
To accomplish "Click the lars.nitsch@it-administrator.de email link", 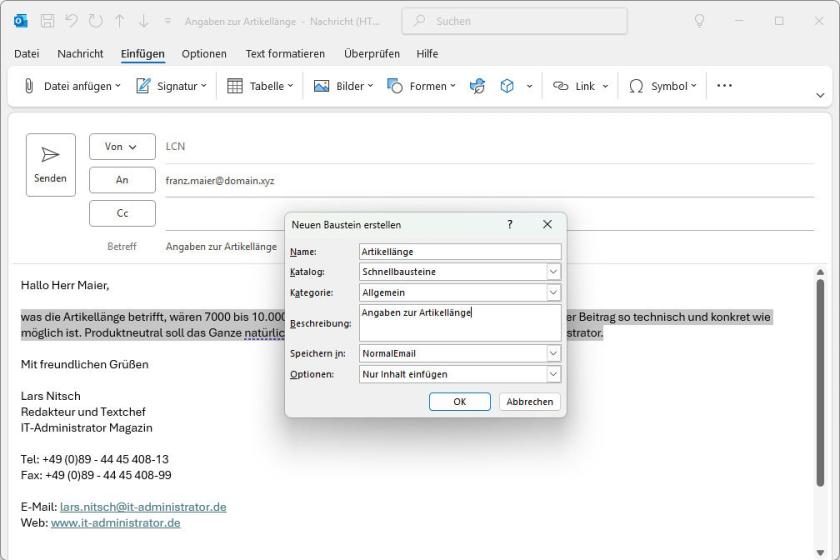I will [143, 507].
